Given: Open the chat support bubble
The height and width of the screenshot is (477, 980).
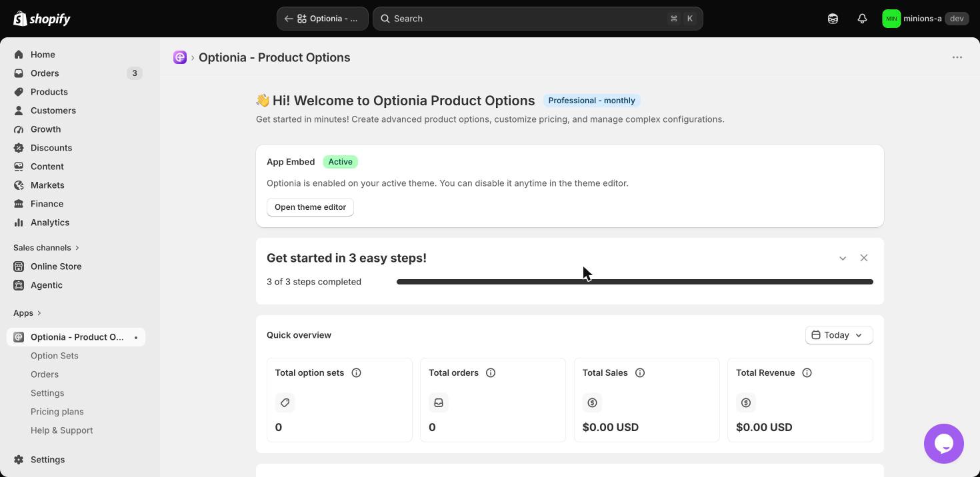Looking at the screenshot, I should [x=944, y=444].
